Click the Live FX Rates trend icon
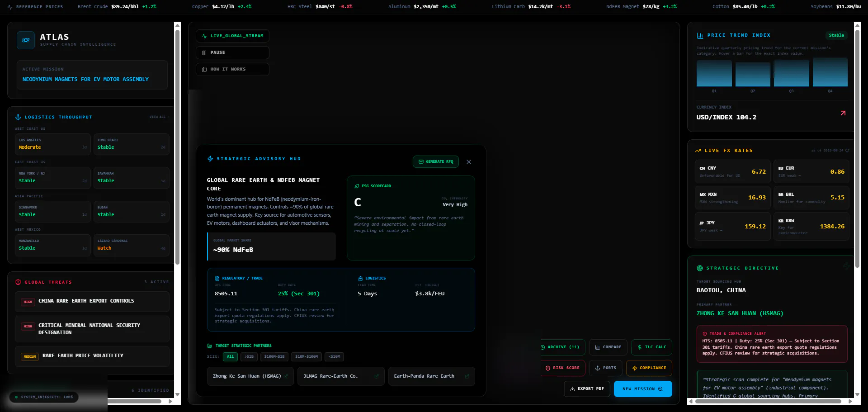This screenshot has width=868, height=412. tap(698, 151)
